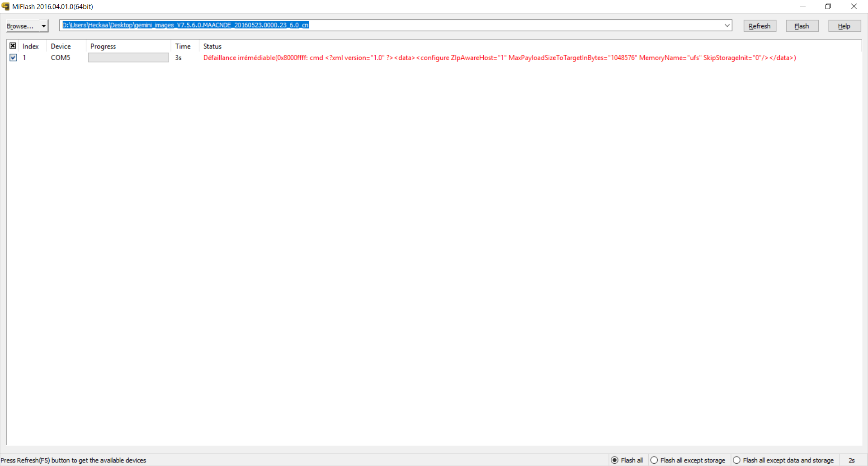Close the MiFlash window
The width and height of the screenshot is (868, 466).
[854, 6]
